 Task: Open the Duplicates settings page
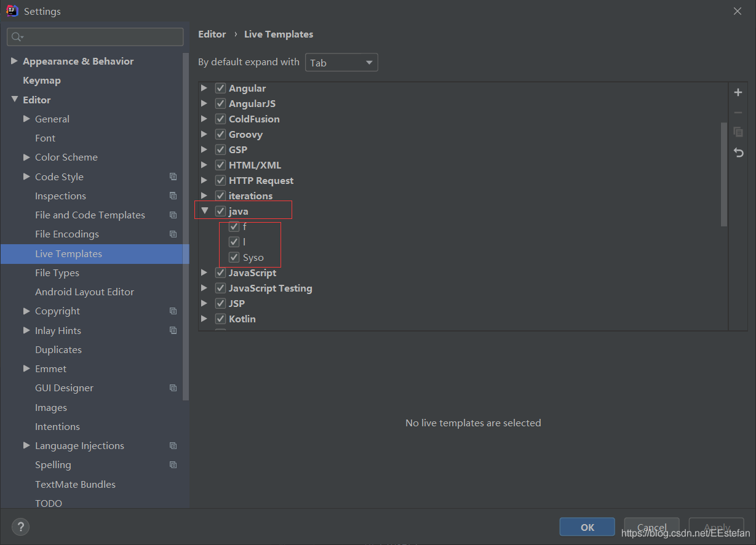(x=58, y=349)
